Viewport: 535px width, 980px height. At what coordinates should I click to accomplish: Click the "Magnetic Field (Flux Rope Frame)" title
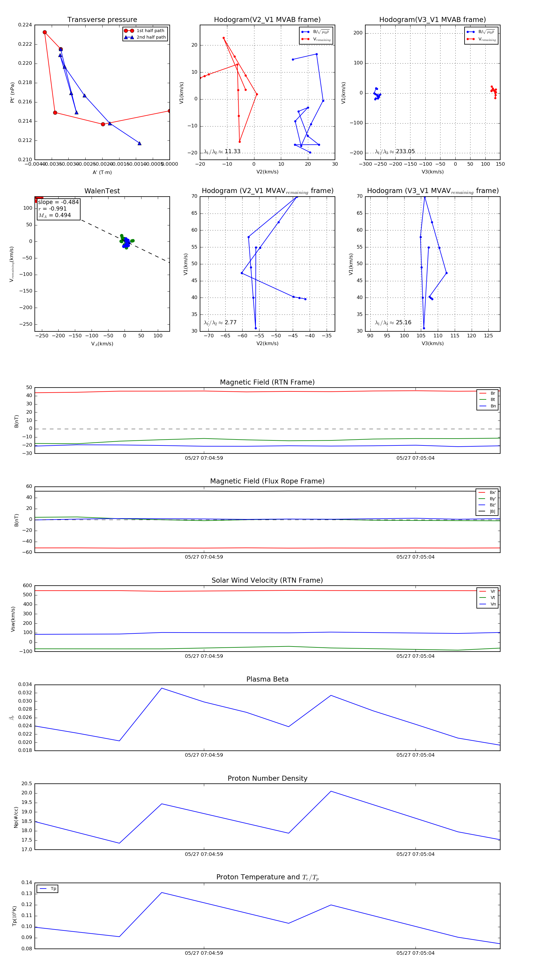click(267, 481)
